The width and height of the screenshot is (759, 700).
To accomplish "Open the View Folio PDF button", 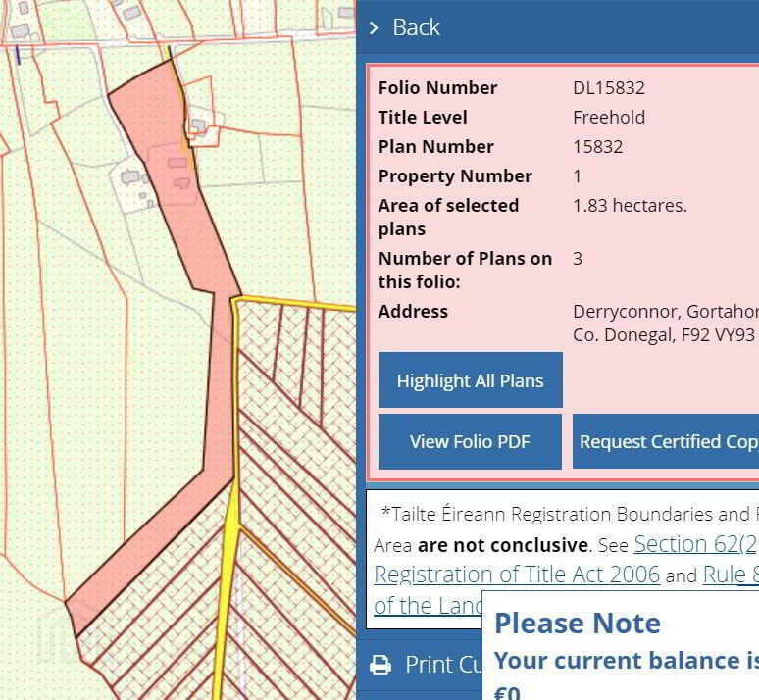I will 470,441.
